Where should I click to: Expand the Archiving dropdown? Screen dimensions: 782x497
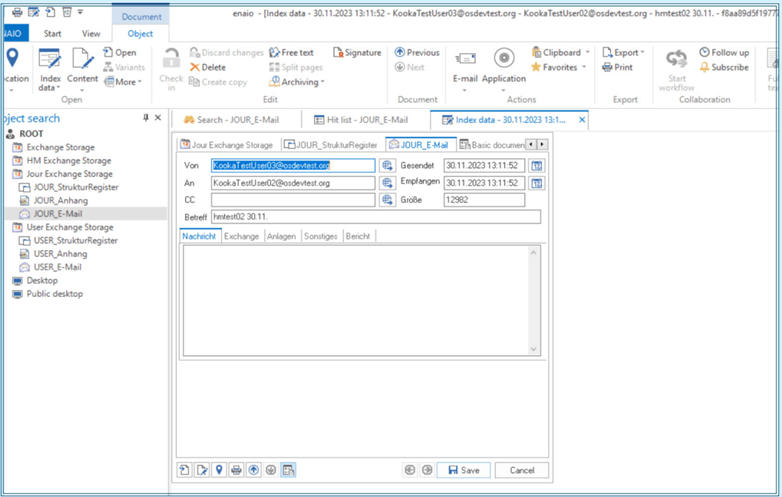coord(297,82)
